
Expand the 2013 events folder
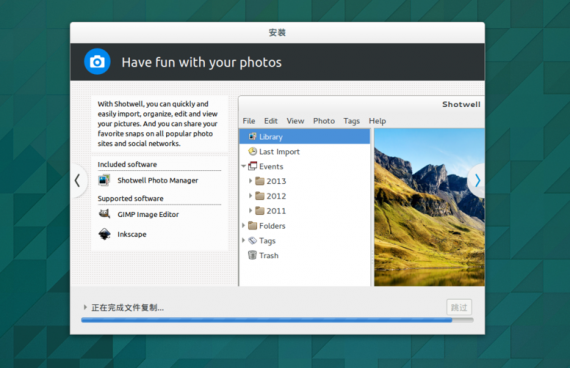pyautogui.click(x=250, y=181)
